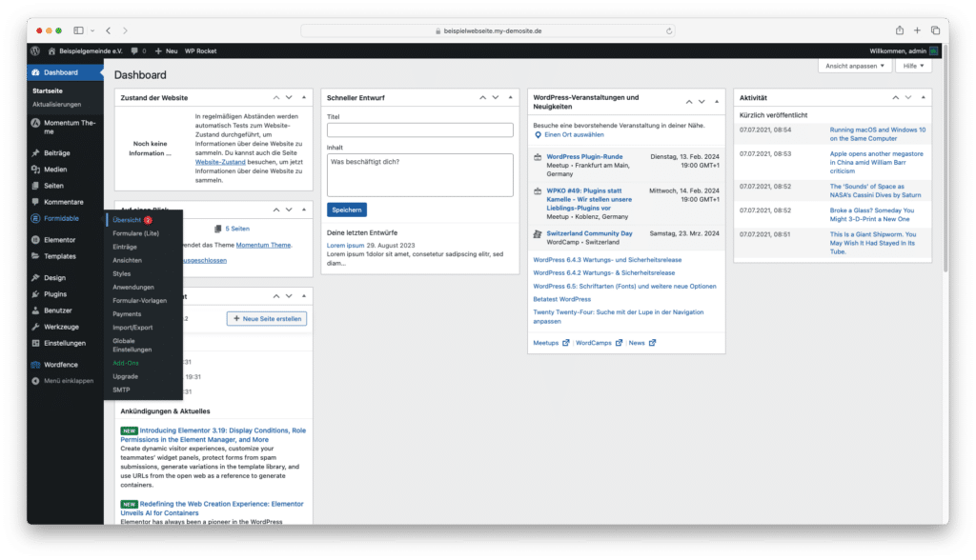Screen dimensions: 976x560
Task: Click the WordPress logo in admin bar
Action: click(35, 51)
